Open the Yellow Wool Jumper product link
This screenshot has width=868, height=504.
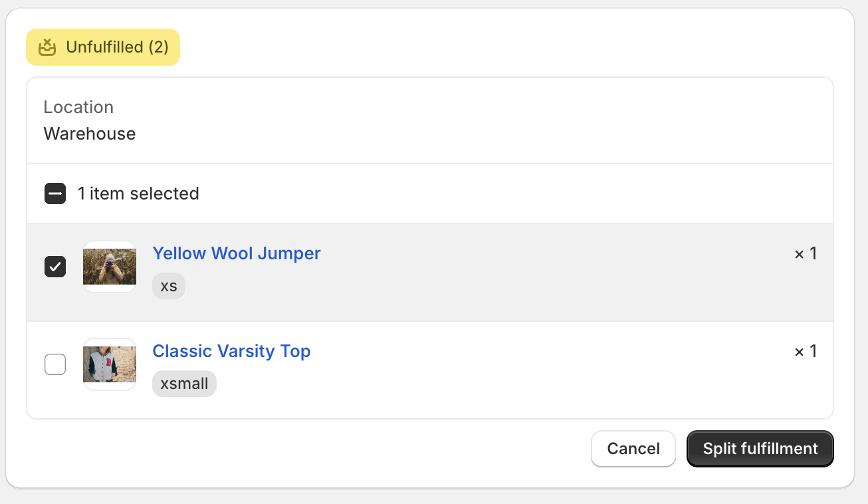click(x=237, y=253)
